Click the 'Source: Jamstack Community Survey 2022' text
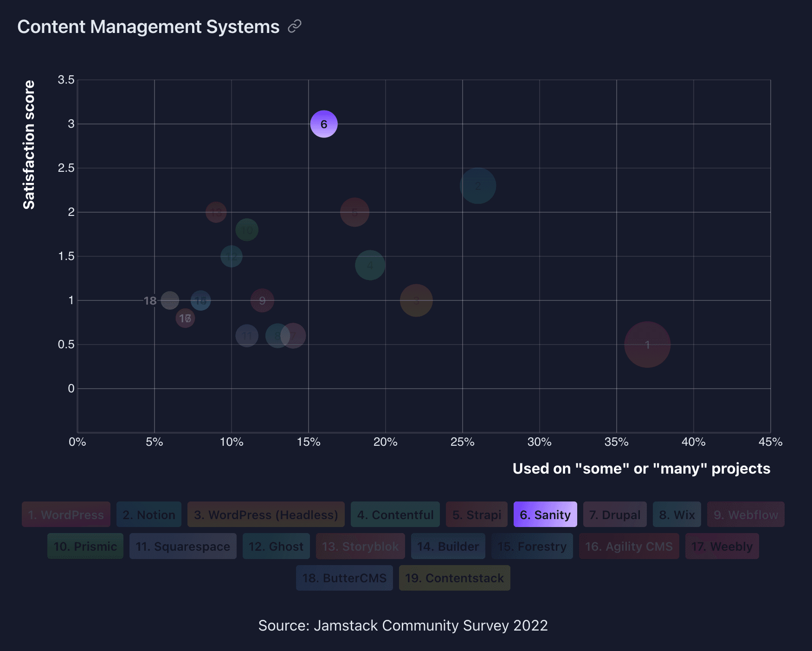Viewport: 812px width, 651px height. (403, 625)
